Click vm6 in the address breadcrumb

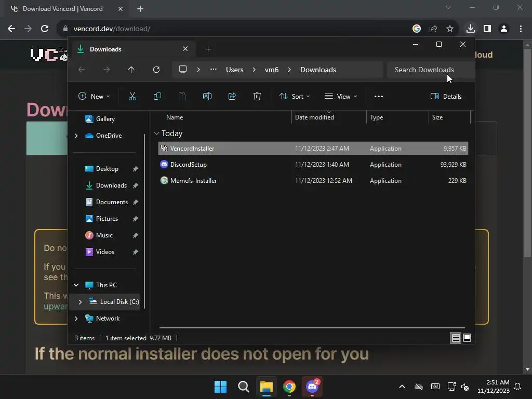pos(272,70)
